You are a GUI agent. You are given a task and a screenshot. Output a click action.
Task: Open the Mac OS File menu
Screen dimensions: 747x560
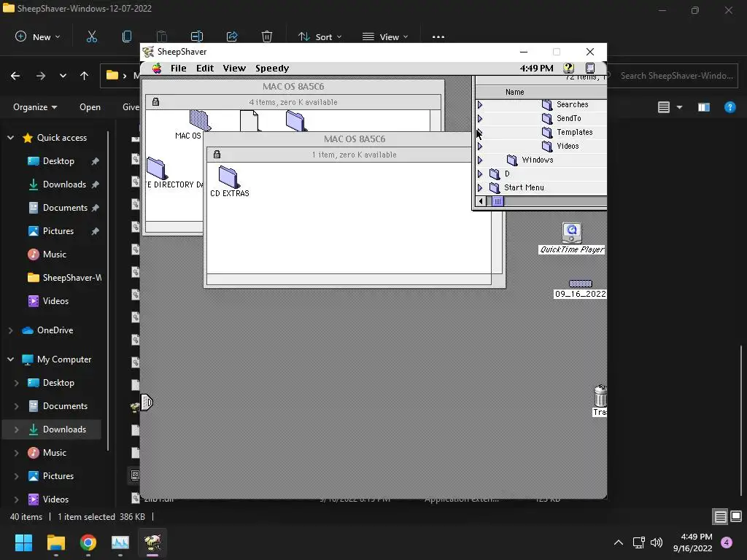(x=179, y=68)
